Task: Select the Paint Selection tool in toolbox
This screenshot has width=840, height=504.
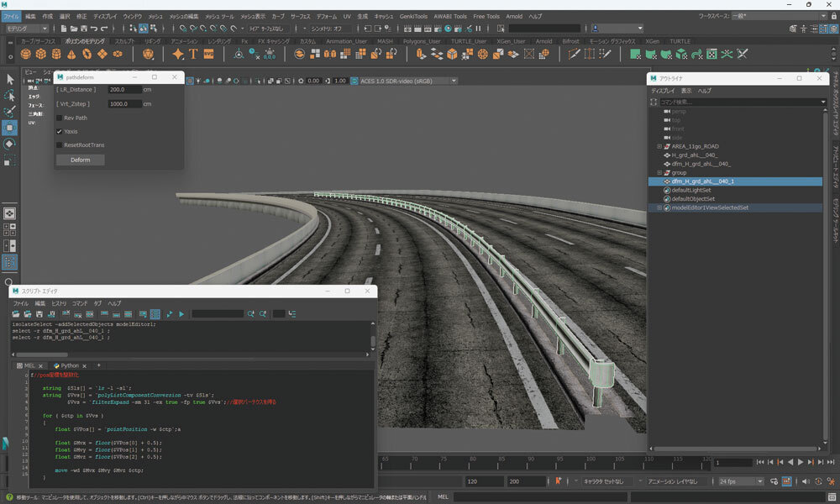Action: point(9,112)
